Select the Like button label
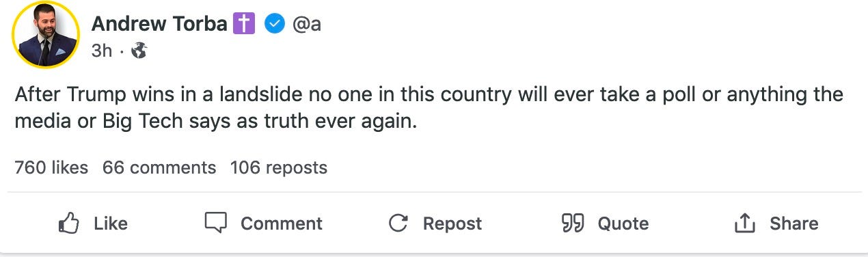This screenshot has height=257, width=868. pos(111,224)
